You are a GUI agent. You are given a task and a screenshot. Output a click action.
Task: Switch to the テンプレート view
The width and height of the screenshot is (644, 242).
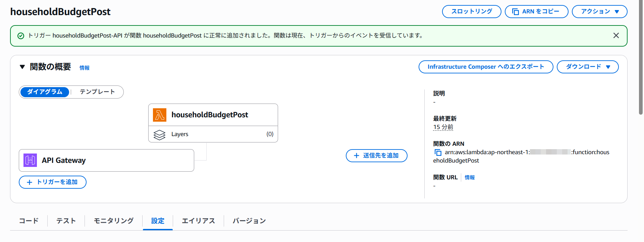tap(97, 92)
